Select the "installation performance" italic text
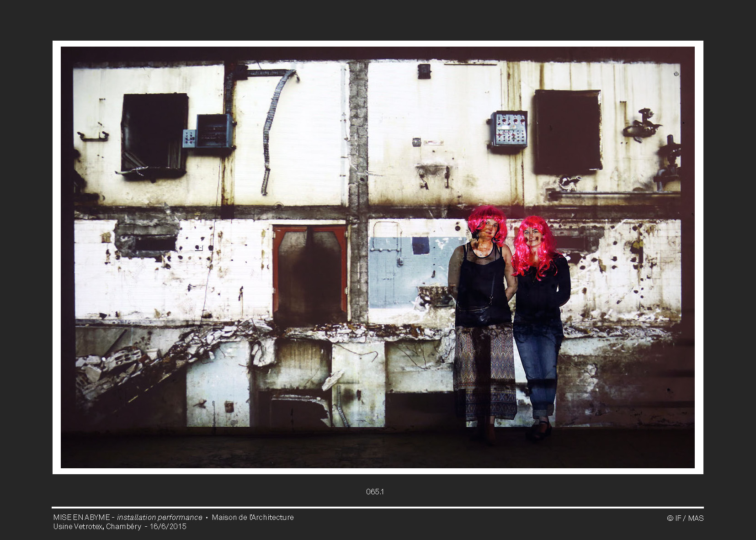 (x=160, y=517)
